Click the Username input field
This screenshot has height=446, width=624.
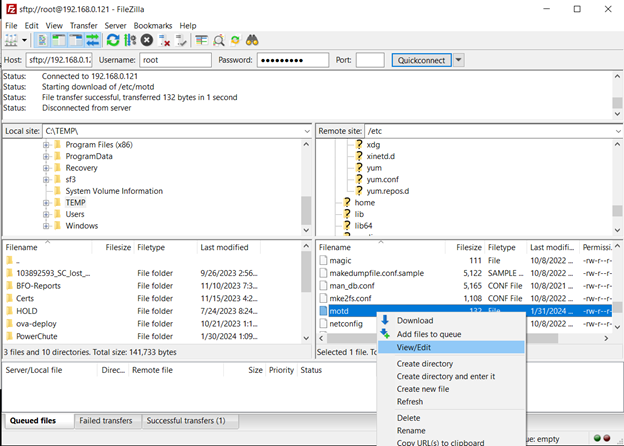click(x=175, y=60)
